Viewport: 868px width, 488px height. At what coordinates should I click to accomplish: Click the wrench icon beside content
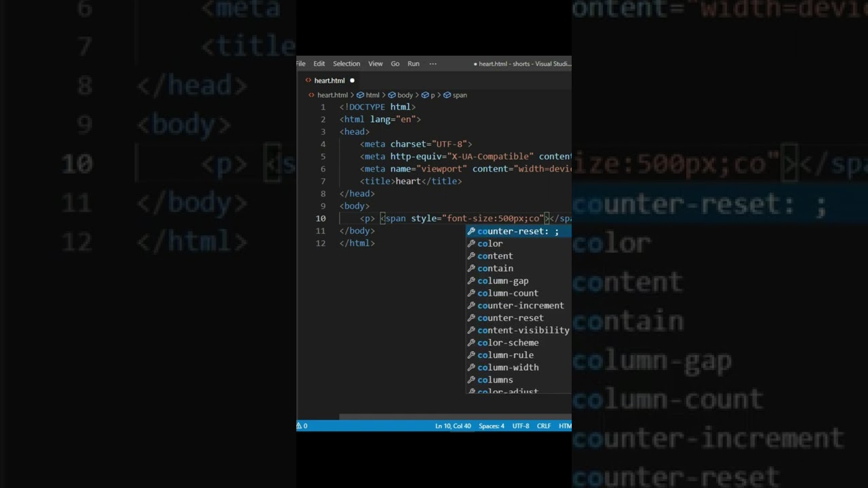[471, 256]
